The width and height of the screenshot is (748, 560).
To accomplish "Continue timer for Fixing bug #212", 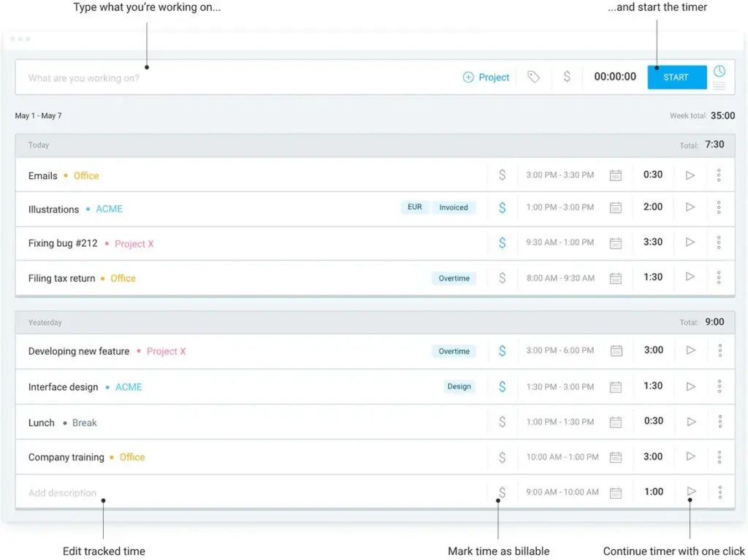I will (690, 242).
